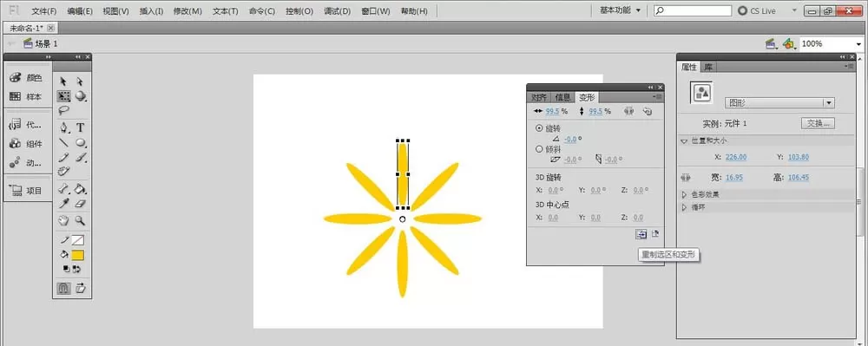Viewport: 868px width, 346px height.
Task: Select the Eraser tool
Action: click(81, 204)
